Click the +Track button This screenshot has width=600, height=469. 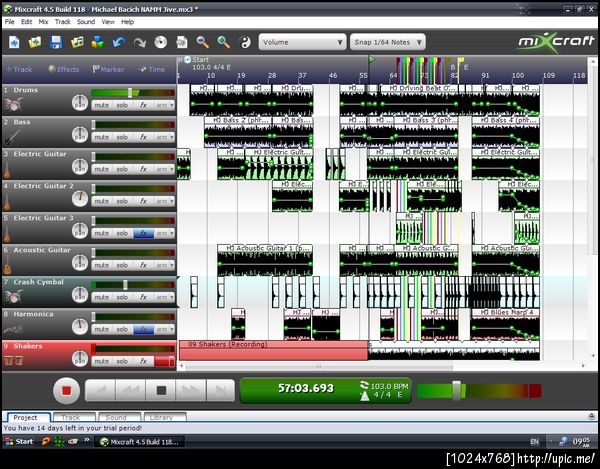tap(19, 69)
